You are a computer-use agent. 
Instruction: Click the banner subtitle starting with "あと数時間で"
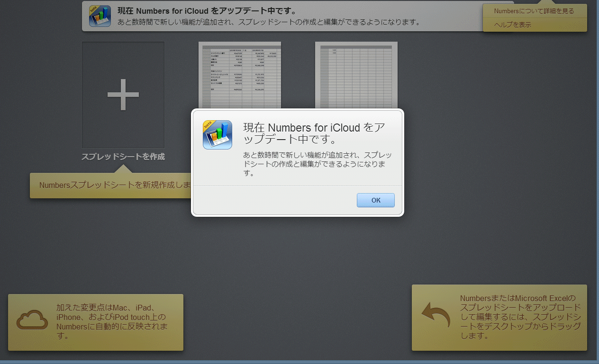click(269, 22)
